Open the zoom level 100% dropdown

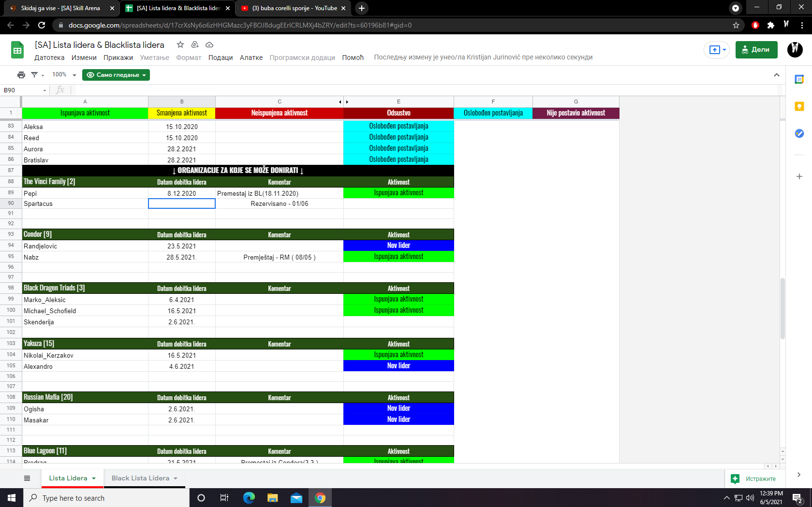64,75
